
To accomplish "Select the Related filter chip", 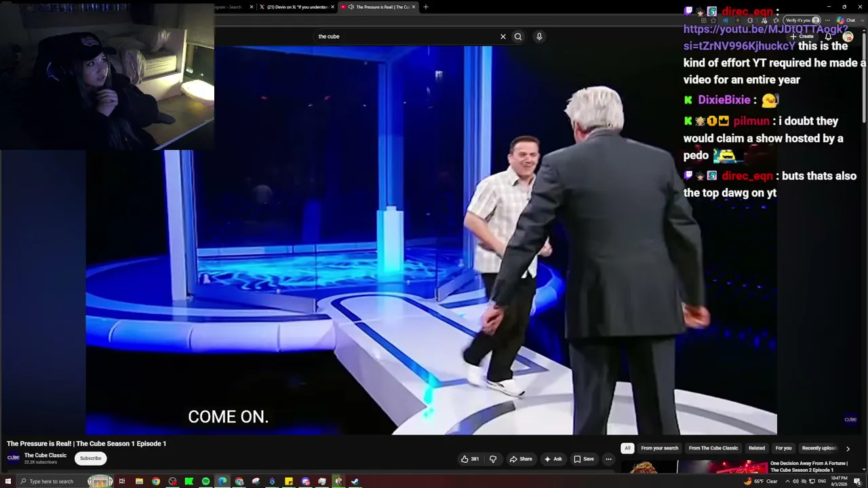I will [x=757, y=448].
